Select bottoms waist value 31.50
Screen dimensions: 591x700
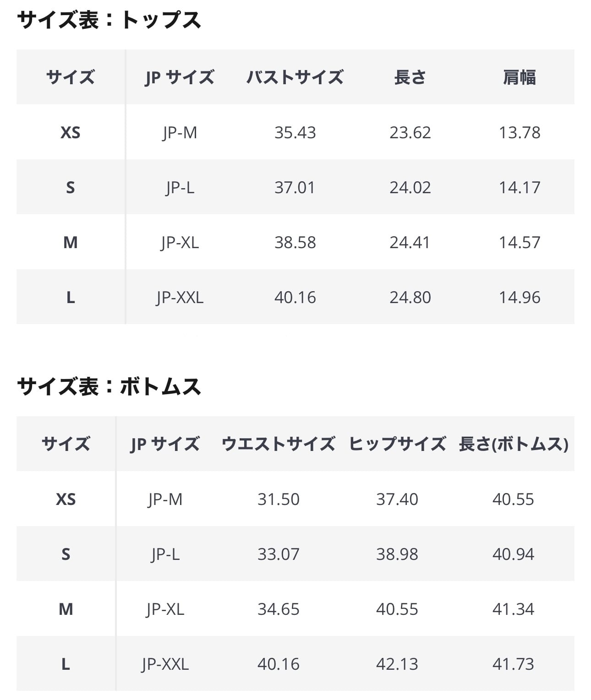pos(278,499)
